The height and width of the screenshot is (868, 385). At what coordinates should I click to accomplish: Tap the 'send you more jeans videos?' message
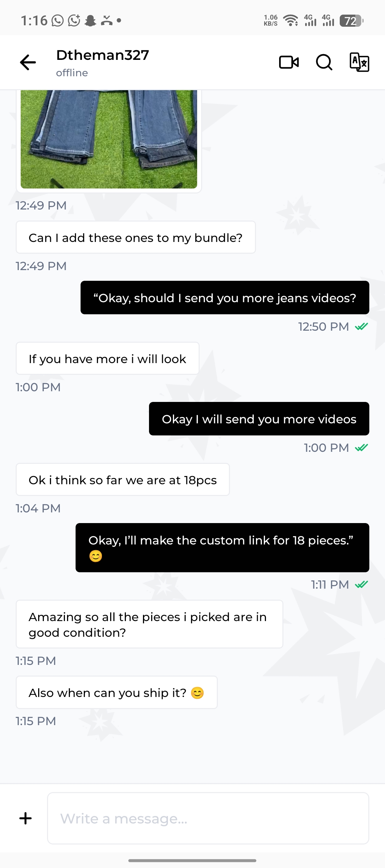click(x=225, y=298)
